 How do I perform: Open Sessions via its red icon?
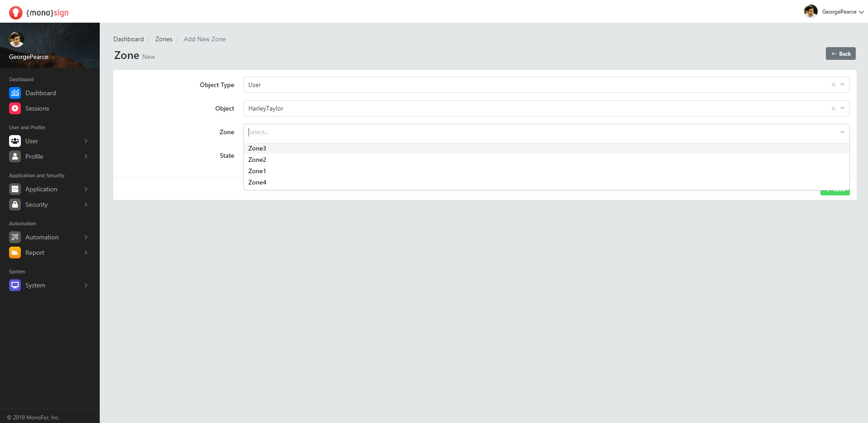pos(15,108)
